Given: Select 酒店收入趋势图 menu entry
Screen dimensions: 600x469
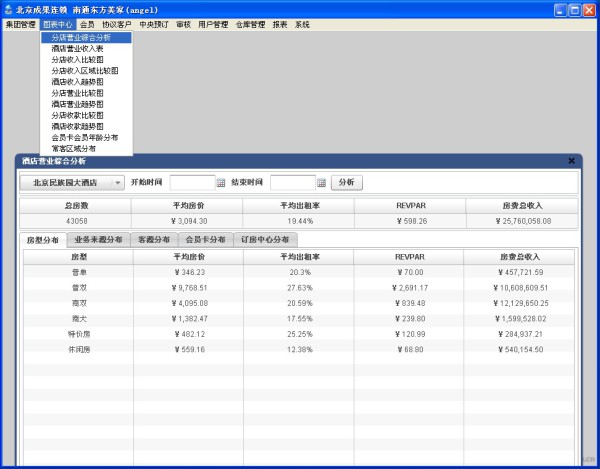Looking at the screenshot, I should pos(86,82).
